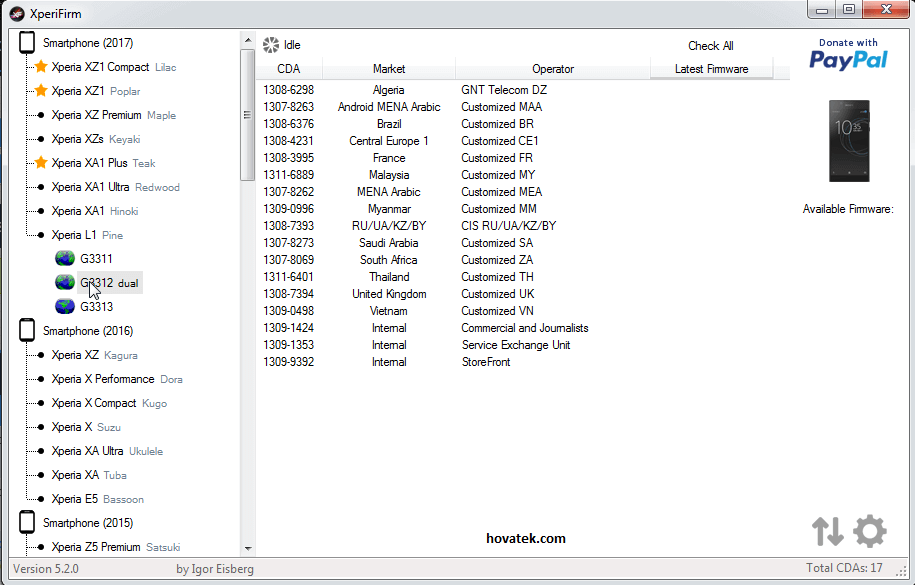915x585 pixels.
Task: Click the Check All button
Action: pos(711,46)
